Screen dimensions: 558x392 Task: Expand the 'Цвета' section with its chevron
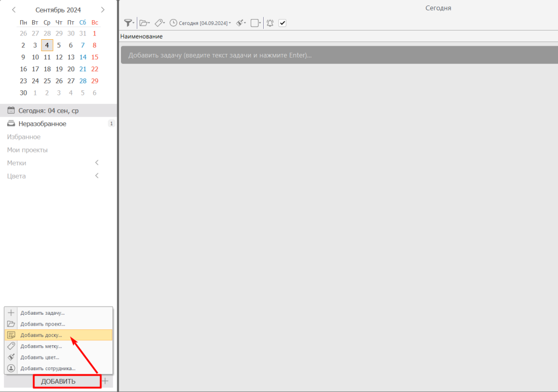coord(97,176)
